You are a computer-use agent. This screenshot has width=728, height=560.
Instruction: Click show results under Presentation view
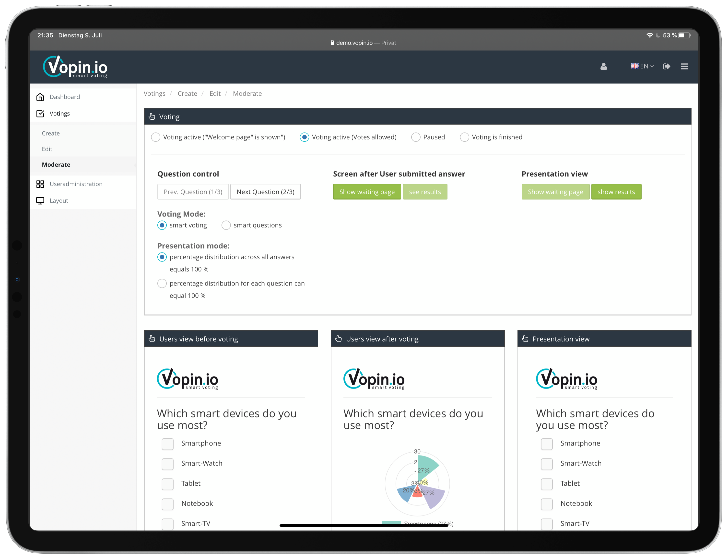tap(616, 192)
